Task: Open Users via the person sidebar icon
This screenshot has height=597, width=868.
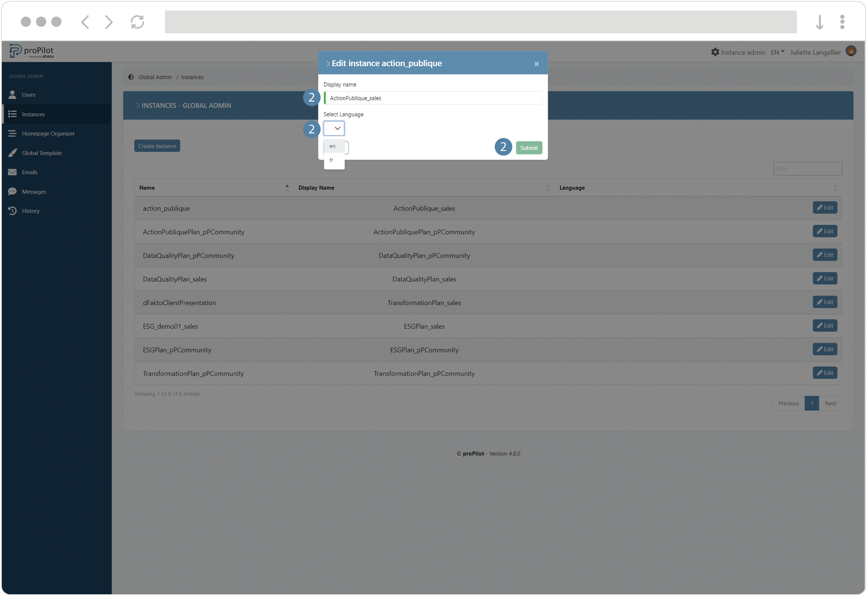Action: click(13, 94)
